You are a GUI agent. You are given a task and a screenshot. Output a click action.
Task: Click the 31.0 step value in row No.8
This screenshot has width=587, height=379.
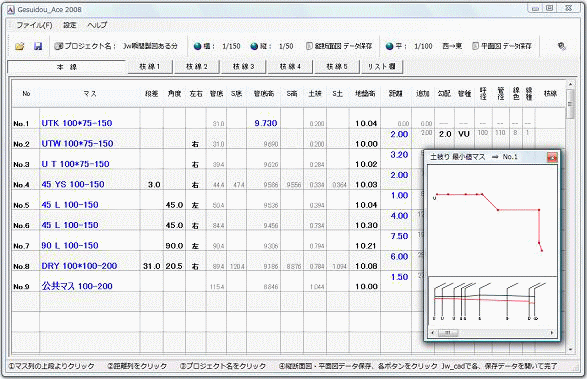(152, 266)
